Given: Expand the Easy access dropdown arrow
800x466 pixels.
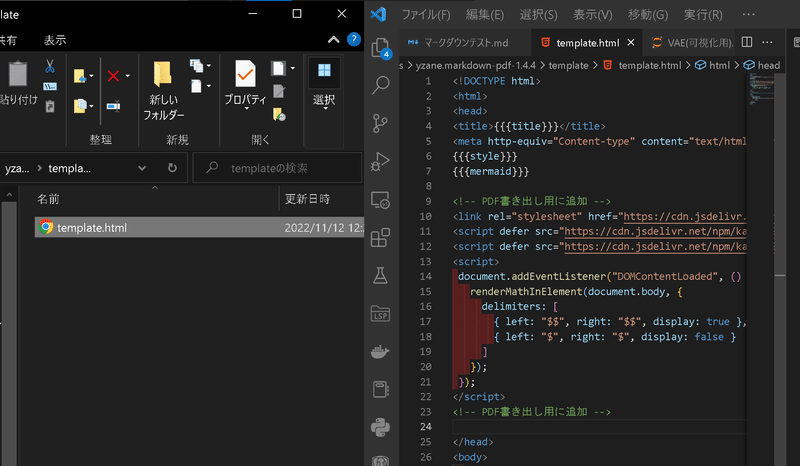Looking at the screenshot, I should (x=208, y=86).
